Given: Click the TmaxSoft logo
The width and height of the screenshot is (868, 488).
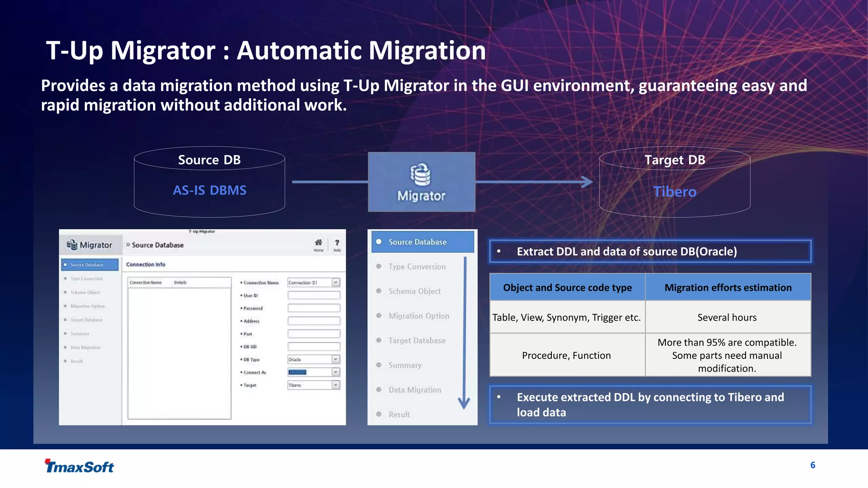Looking at the screenshot, I should click(x=79, y=466).
